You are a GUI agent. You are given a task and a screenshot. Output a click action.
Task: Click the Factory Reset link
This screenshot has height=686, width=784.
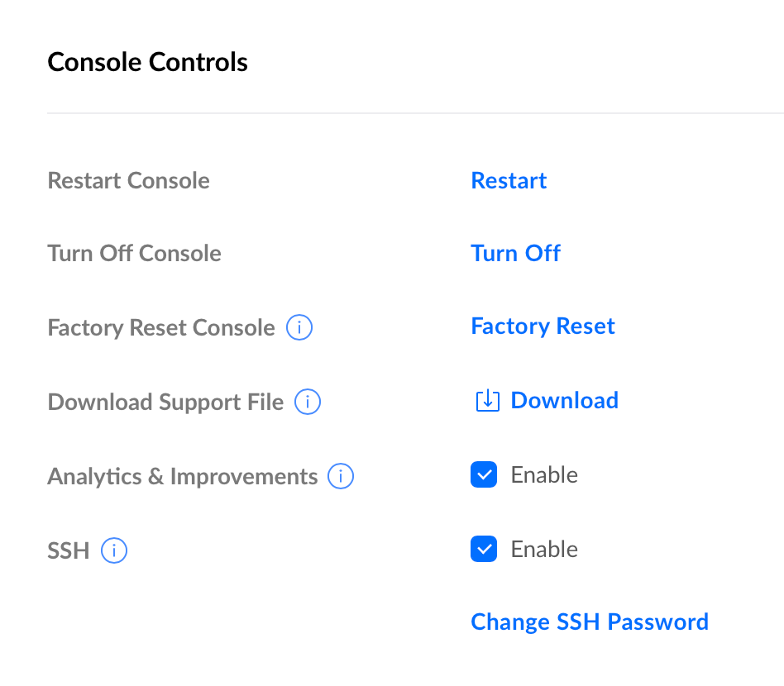[543, 326]
